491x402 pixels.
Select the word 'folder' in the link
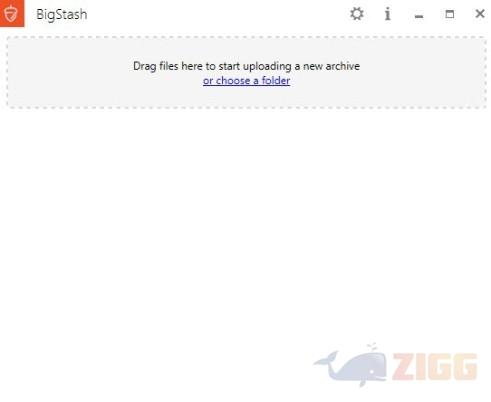coord(276,81)
